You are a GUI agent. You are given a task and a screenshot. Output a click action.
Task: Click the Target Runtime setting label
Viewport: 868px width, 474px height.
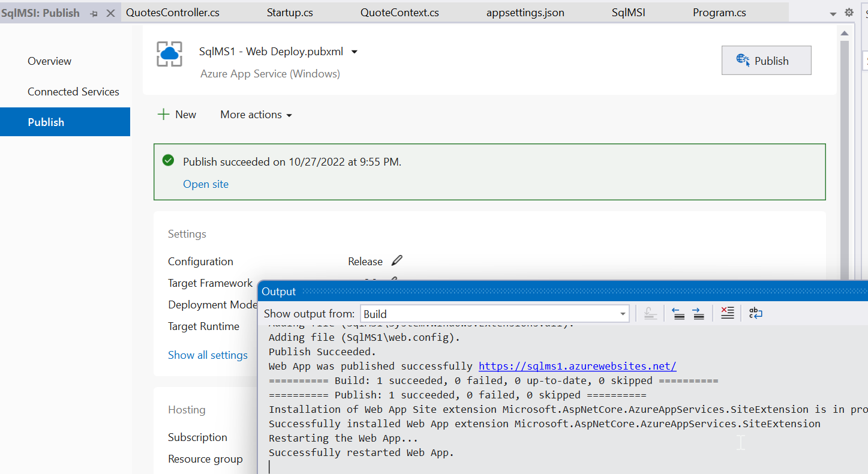[203, 326]
